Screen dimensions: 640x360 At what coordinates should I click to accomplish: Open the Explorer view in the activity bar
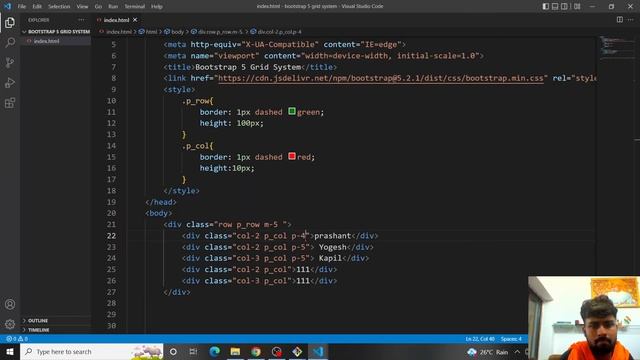10,22
